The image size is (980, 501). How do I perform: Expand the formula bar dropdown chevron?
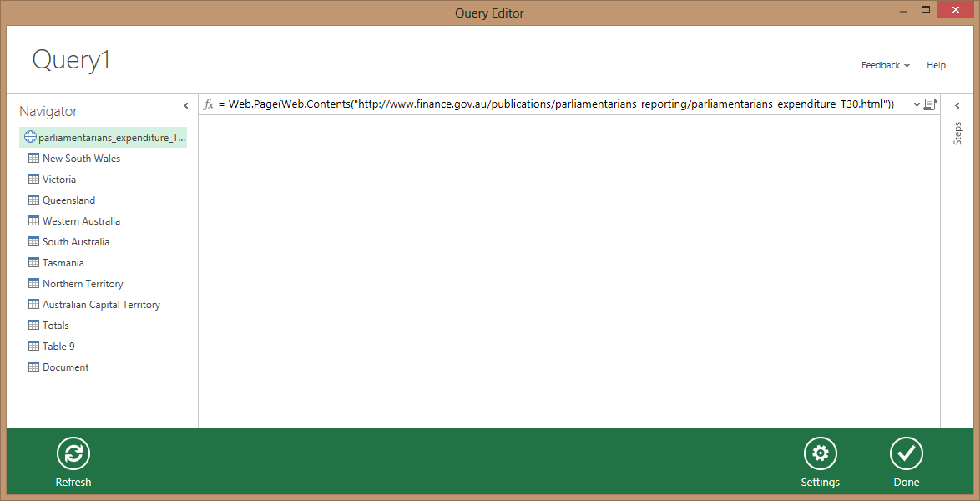917,104
